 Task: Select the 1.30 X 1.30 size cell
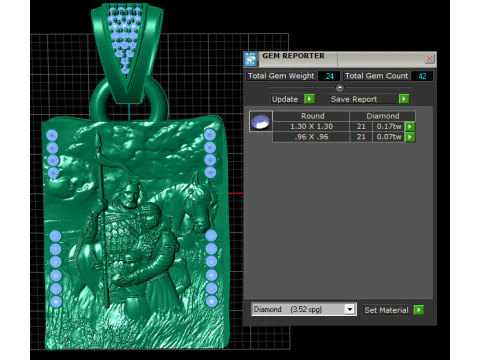click(x=311, y=127)
